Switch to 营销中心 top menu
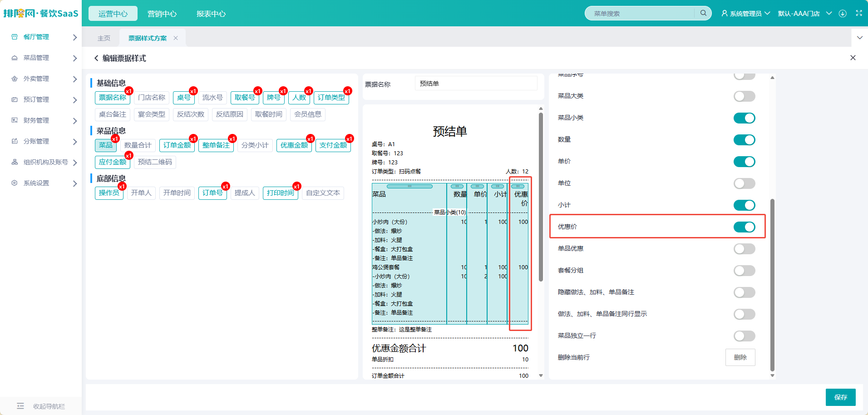The width and height of the screenshot is (868, 415). [x=162, y=14]
